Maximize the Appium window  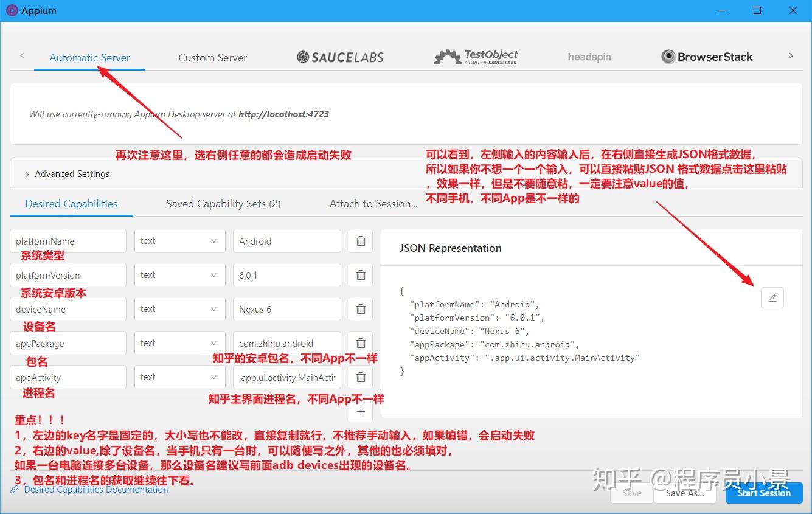[757, 11]
